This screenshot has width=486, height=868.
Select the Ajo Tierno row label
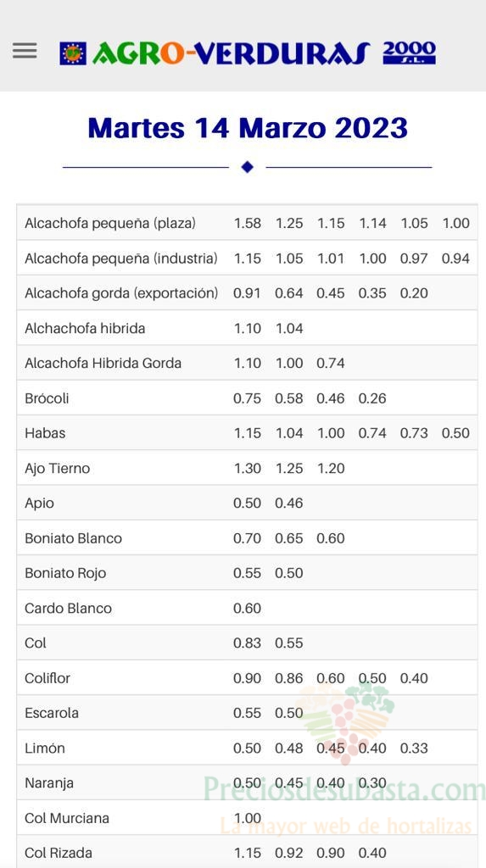[57, 468]
